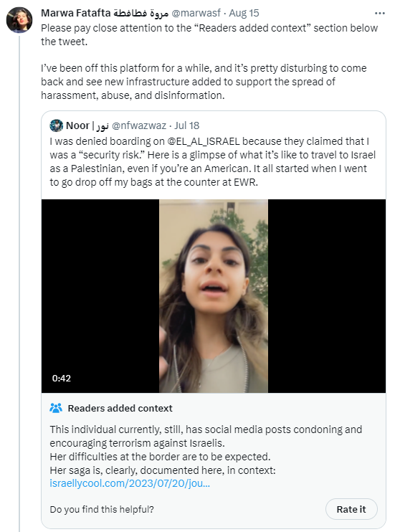Open @nfwazwaz handle in quoted tweet
The height and width of the screenshot is (532, 395).
pyautogui.click(x=139, y=125)
